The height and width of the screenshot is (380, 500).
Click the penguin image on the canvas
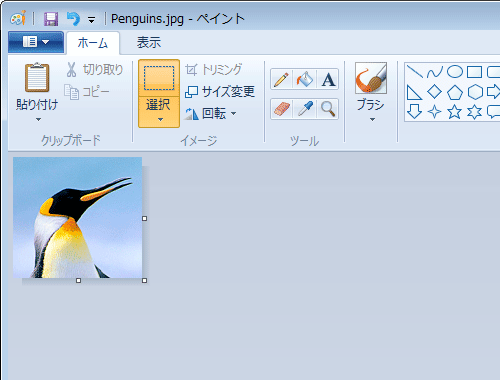77,217
